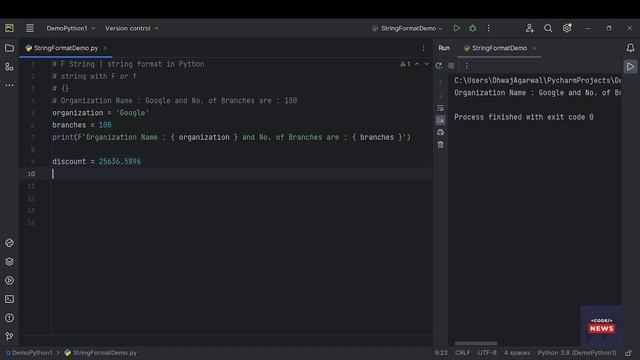
Task: Show more tool windows ellipsis
Action: pyautogui.click(x=9, y=85)
